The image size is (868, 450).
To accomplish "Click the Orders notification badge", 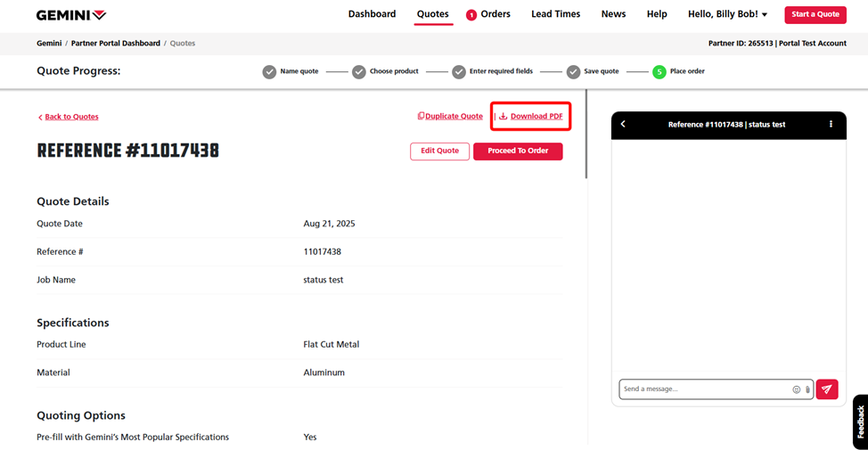I will tap(471, 15).
